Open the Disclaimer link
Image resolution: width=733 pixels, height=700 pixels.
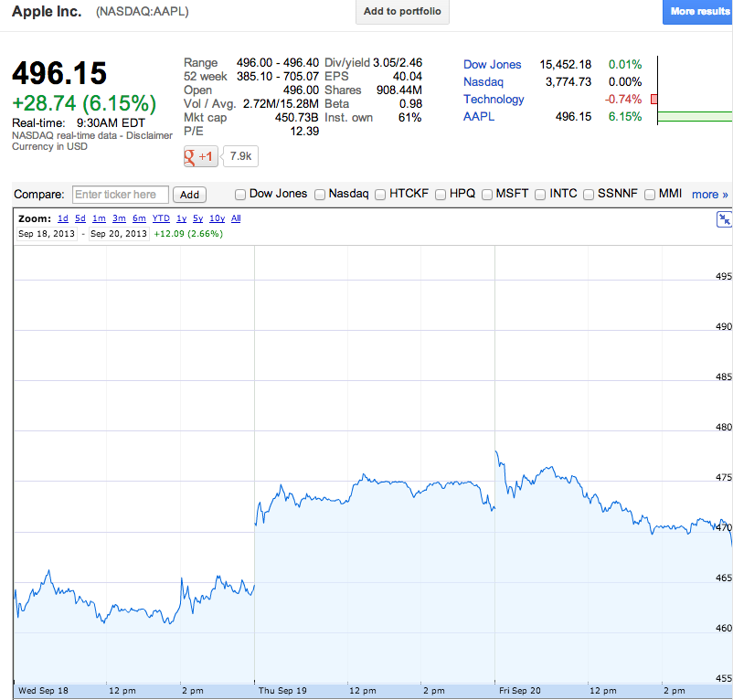(x=149, y=135)
